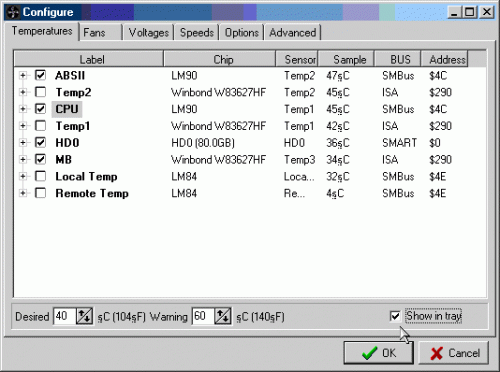This screenshot has height=372, width=500.
Task: Expand the HD0 tree row
Action: coord(23,143)
